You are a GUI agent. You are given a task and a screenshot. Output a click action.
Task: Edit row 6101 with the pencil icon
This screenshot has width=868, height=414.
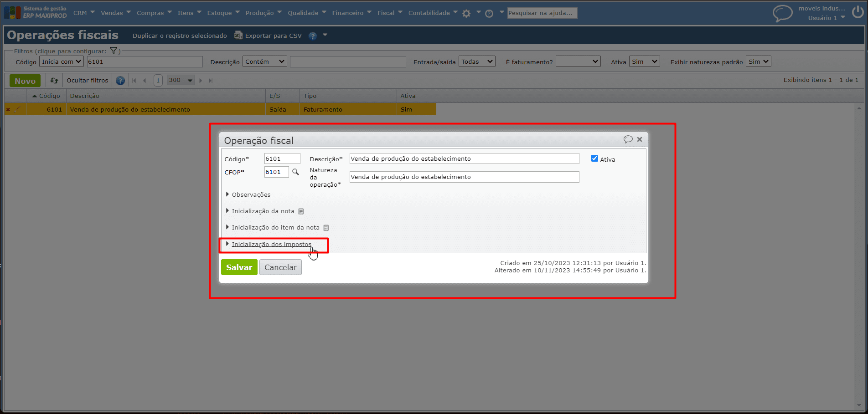18,109
